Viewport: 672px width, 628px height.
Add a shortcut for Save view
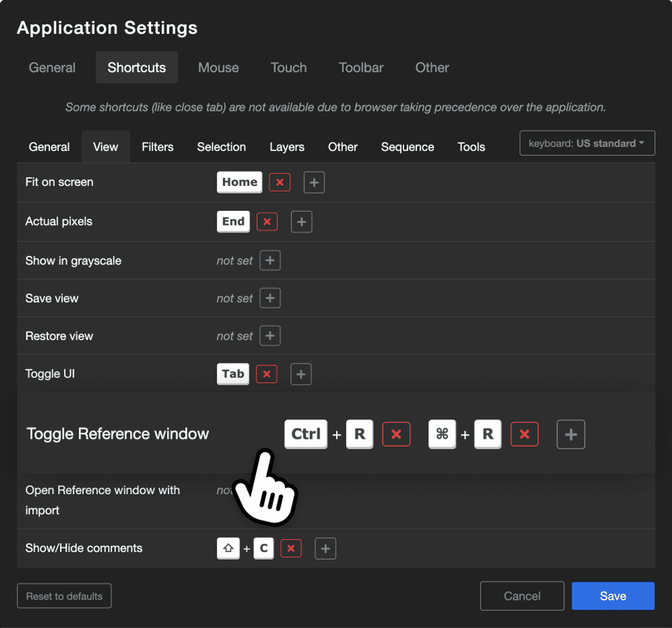(270, 298)
